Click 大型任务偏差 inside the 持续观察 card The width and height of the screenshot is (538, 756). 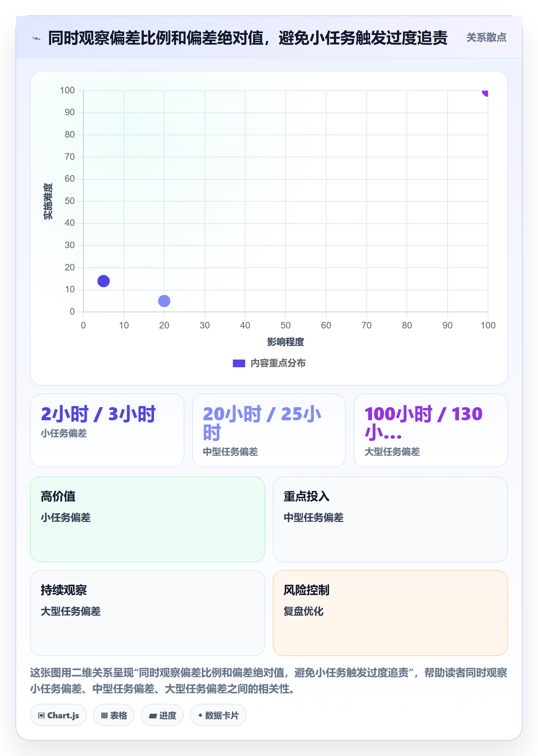[71, 611]
